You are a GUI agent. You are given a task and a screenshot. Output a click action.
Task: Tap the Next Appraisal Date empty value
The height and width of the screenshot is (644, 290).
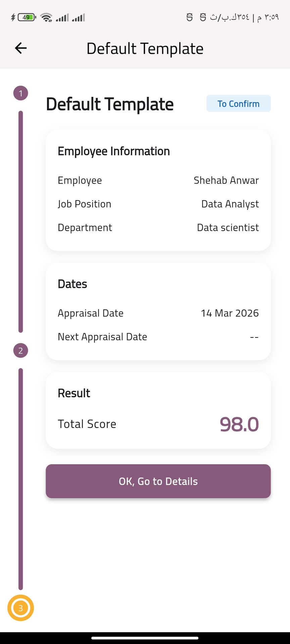pyautogui.click(x=254, y=337)
